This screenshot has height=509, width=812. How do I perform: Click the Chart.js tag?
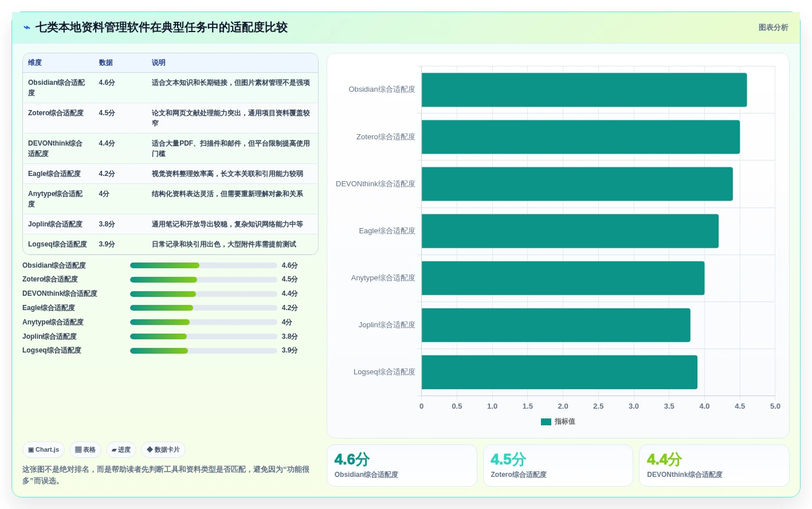pyautogui.click(x=44, y=450)
